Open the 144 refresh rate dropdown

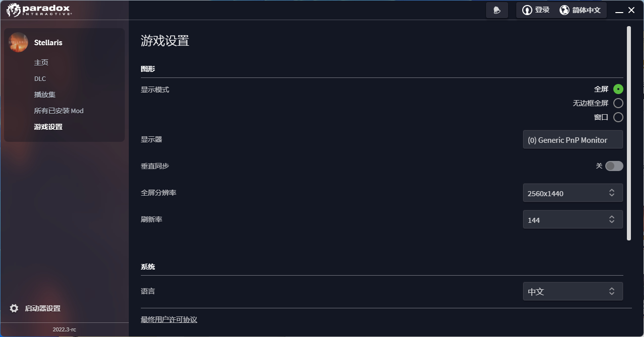[x=573, y=220]
